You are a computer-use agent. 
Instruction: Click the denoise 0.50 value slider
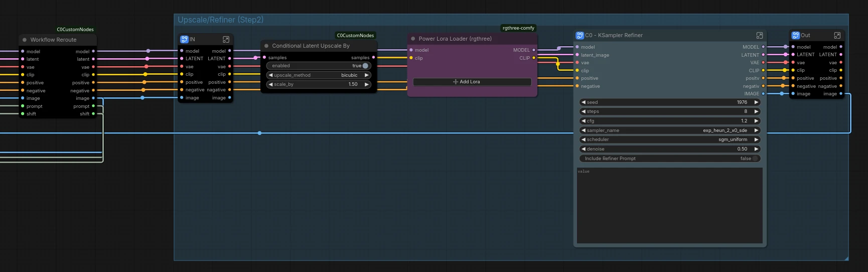pos(670,149)
